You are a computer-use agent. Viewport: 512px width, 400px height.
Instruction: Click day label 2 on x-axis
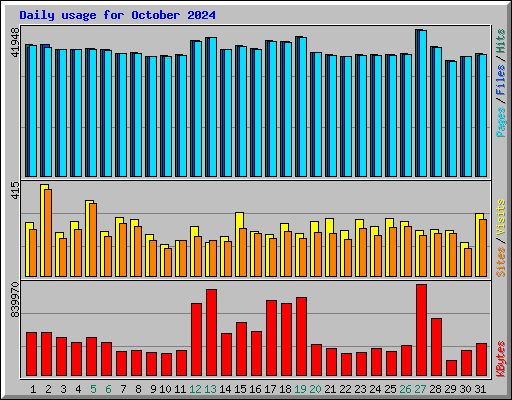click(x=48, y=389)
